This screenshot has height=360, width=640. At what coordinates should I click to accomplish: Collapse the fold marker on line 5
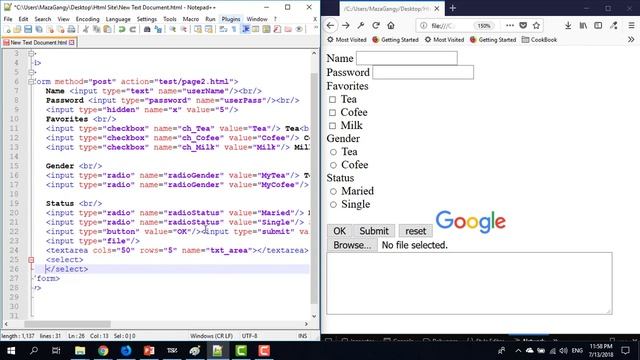pyautogui.click(x=31, y=72)
